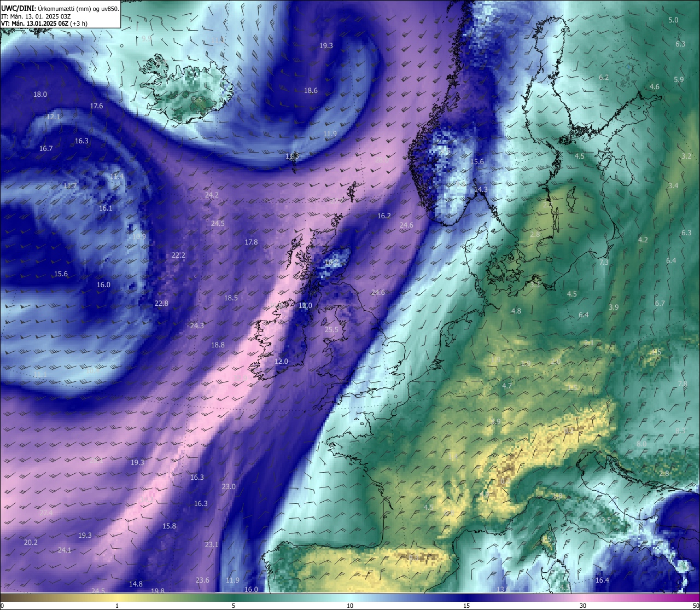The image size is (700, 610).
Task: Click the 16.4 value near Italy
Action: pyautogui.click(x=602, y=580)
